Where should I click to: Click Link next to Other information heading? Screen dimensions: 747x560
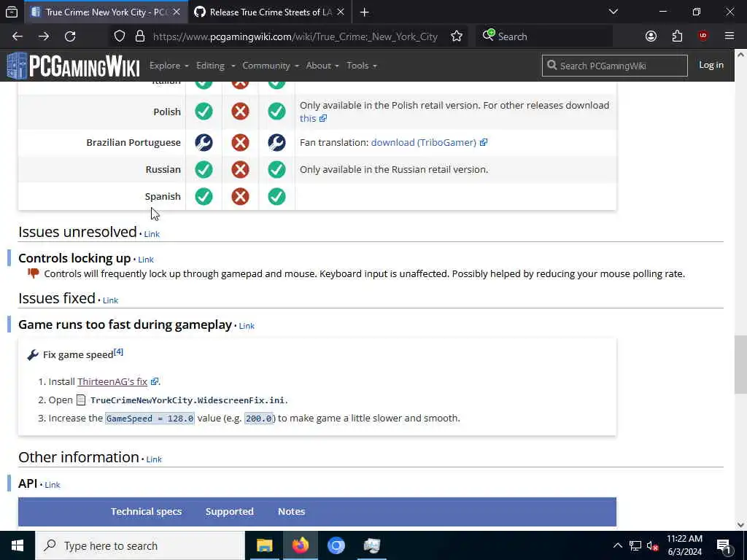tap(154, 459)
